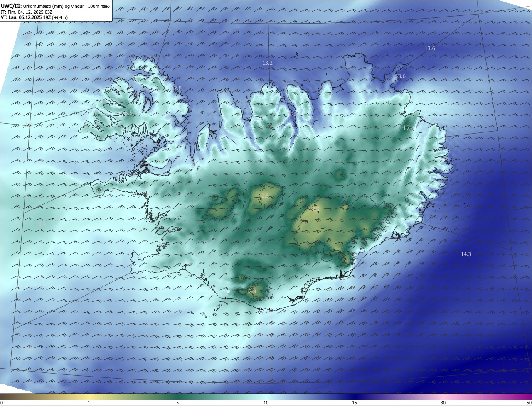This screenshot has height=406, width=532.
Task: Select the initial time line 'IT: Fim. 04. 12. 2025 03Z'
Action: coord(27,12)
